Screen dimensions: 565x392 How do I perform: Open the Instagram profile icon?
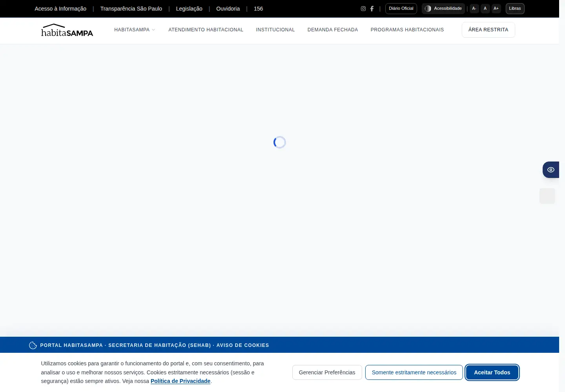(x=363, y=9)
